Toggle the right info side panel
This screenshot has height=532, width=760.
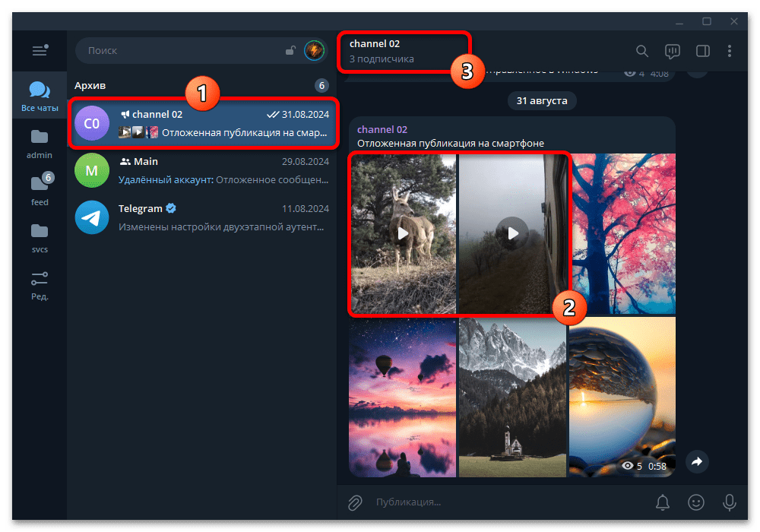703,51
